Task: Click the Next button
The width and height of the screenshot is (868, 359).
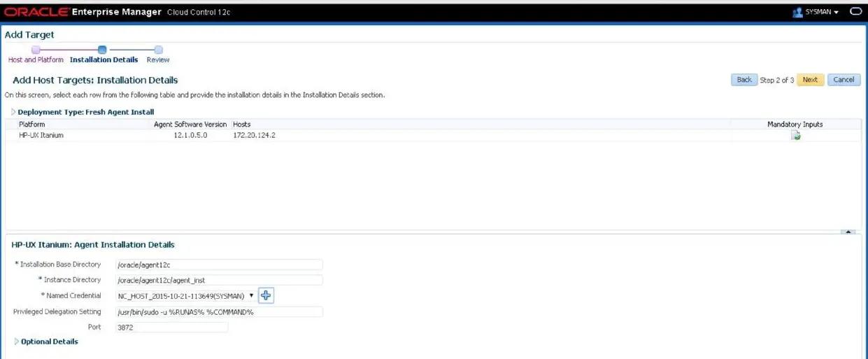Action: tap(810, 80)
